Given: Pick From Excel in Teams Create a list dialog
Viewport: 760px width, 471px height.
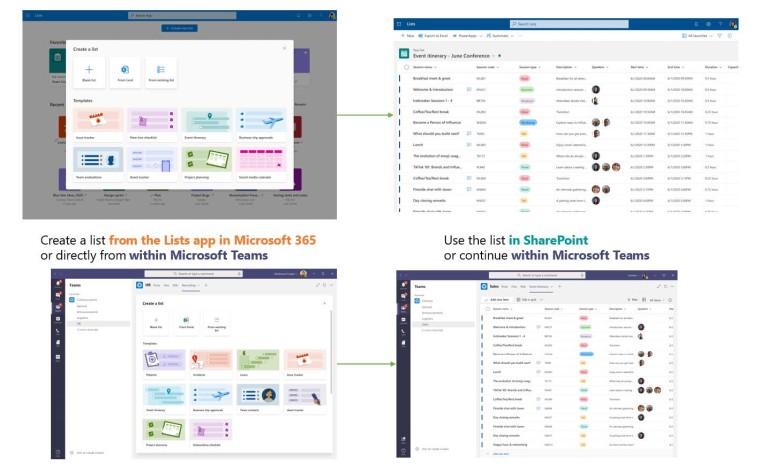Looking at the screenshot, I should click(x=186, y=322).
